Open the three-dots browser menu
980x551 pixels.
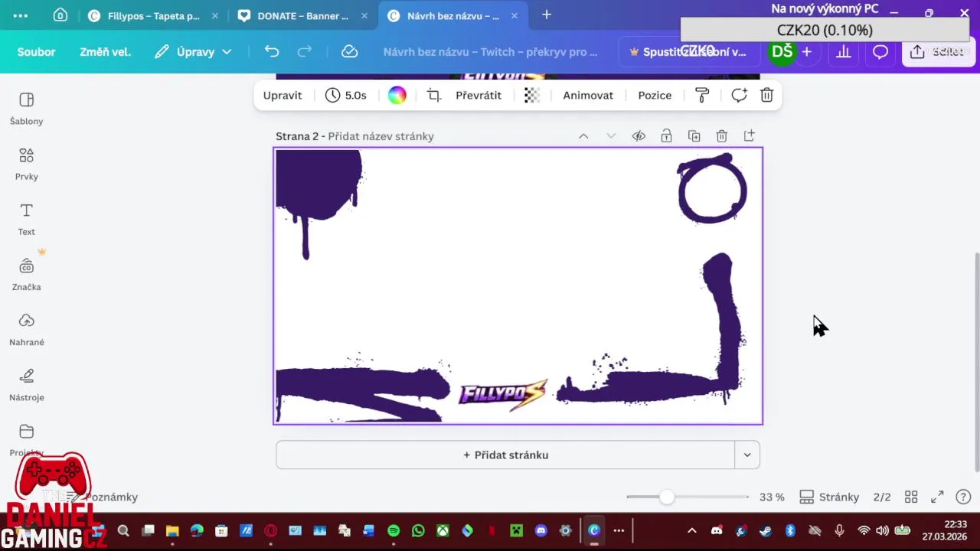point(21,15)
